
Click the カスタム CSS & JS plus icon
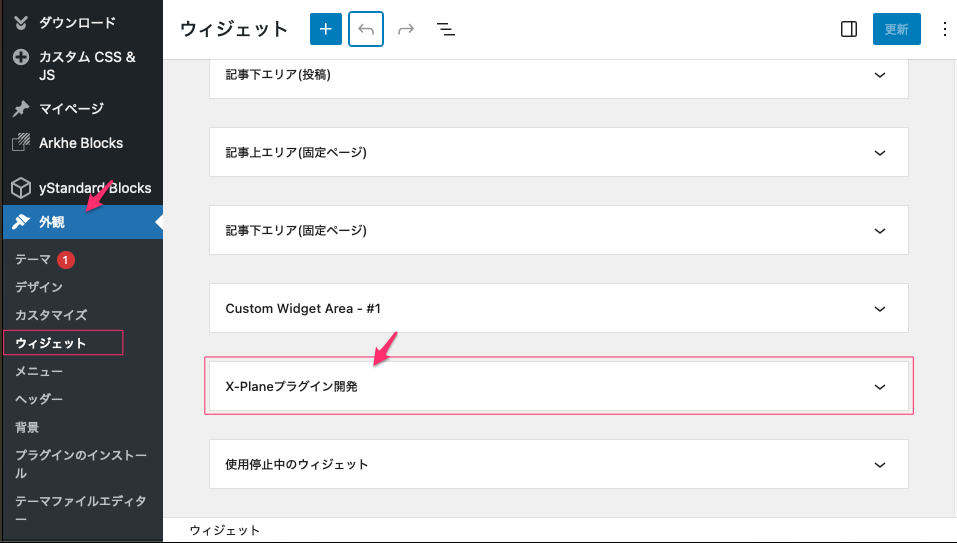[x=20, y=57]
